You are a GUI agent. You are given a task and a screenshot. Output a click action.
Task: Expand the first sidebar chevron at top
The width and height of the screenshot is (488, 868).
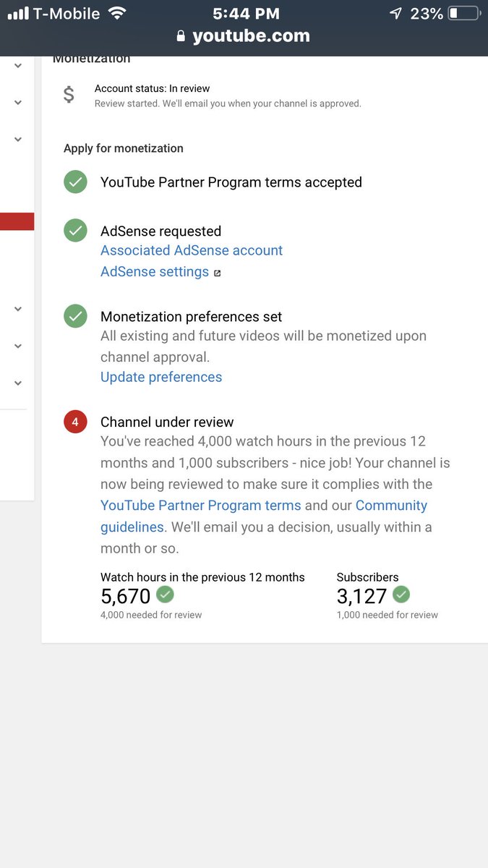(18, 65)
